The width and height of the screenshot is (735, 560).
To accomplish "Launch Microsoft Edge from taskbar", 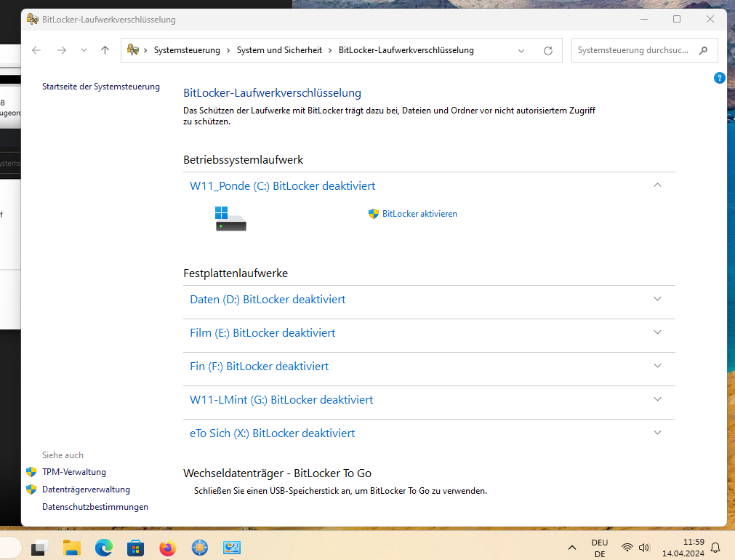I will coord(103,548).
